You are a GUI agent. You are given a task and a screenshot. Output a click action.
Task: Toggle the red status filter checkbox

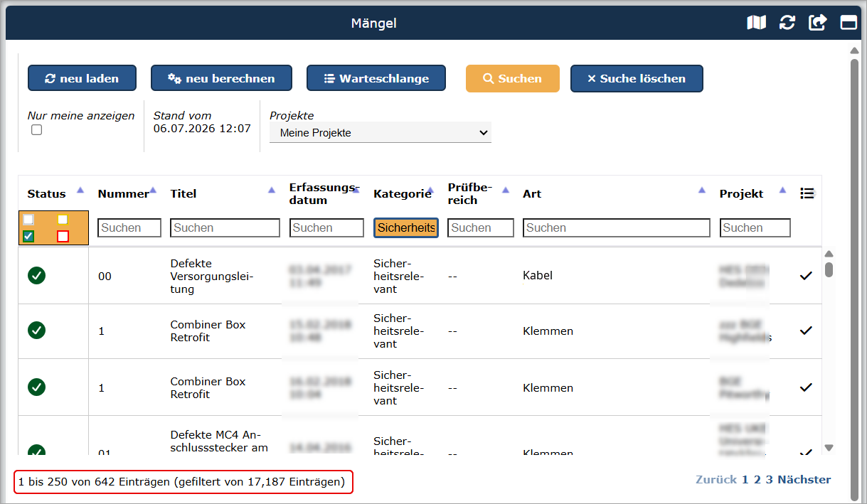[63, 236]
